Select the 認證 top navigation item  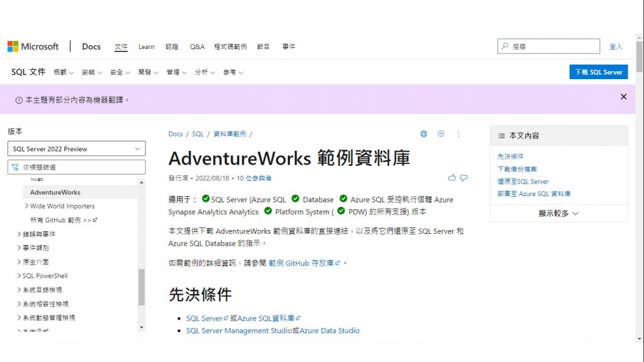pos(172,47)
